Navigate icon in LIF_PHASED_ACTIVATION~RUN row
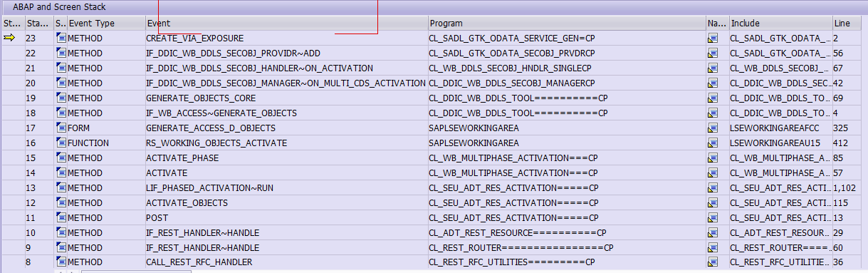 pyautogui.click(x=712, y=188)
